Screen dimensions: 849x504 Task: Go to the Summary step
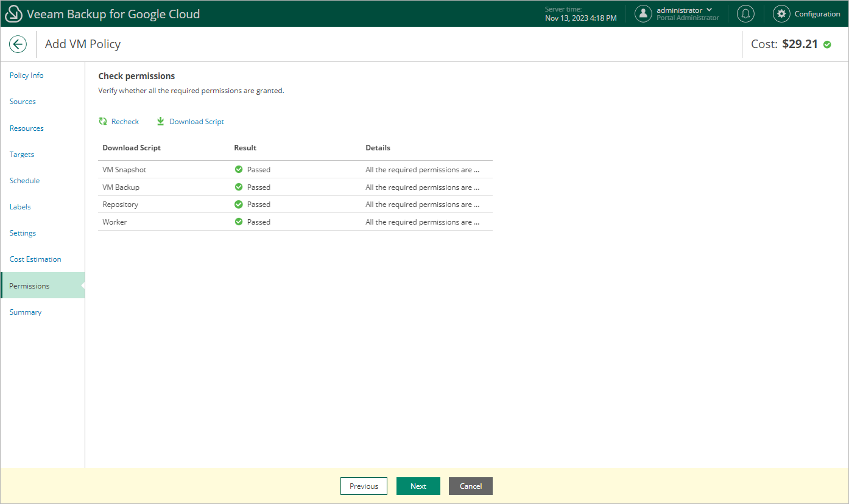click(26, 312)
